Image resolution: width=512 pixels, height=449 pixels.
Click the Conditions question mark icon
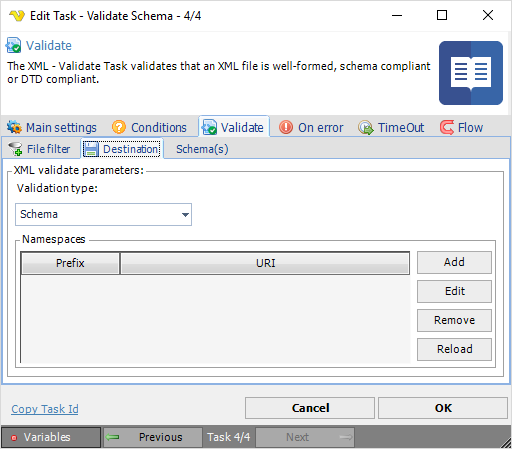click(119, 127)
